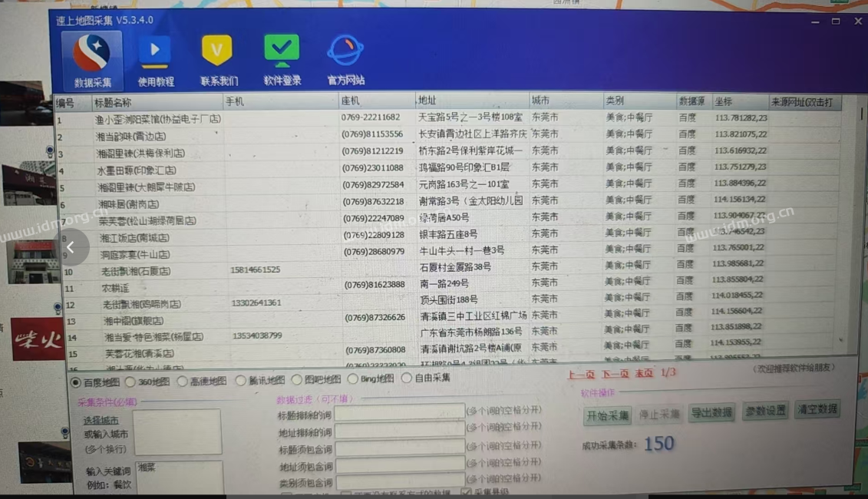Click the 联系我们 shield icon
This screenshot has height=499, width=868.
[x=218, y=61]
